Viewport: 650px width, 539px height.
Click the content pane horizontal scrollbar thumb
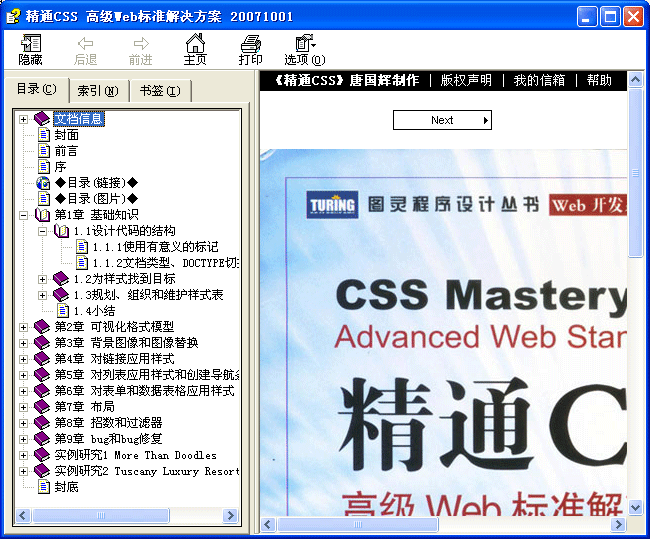tap(358, 524)
